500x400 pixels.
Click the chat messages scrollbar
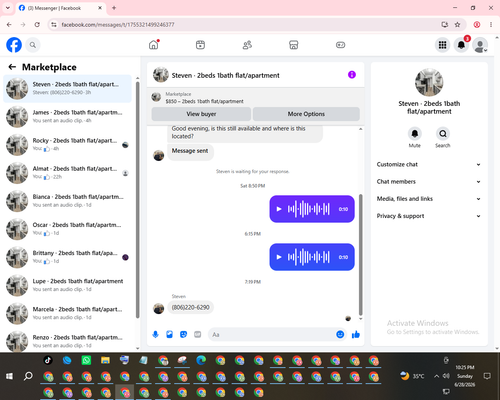[360, 255]
